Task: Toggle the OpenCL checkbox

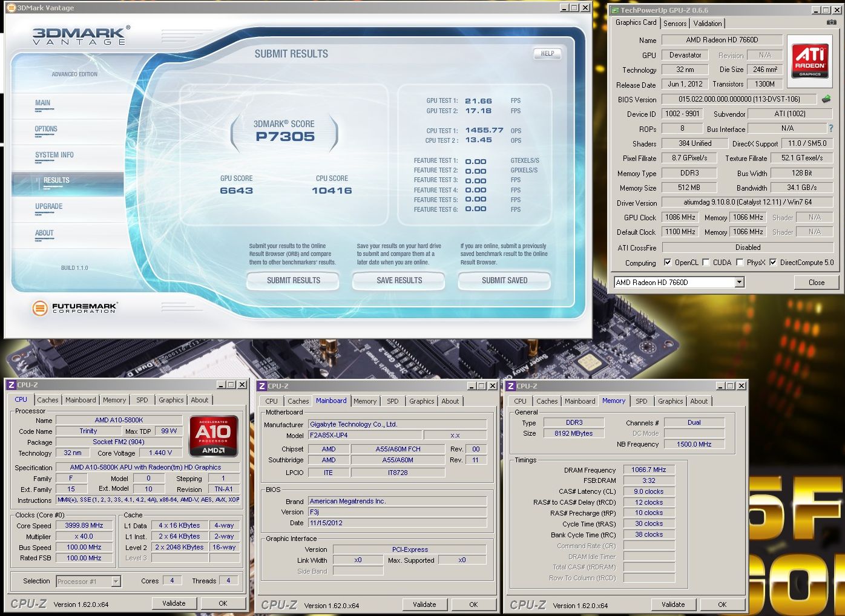Action: coord(668,263)
